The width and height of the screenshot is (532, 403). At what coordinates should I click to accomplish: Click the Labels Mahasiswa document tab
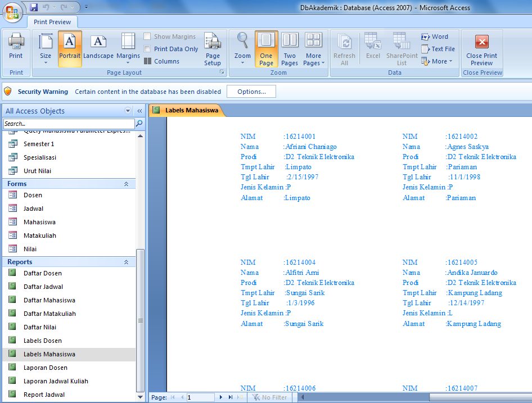(x=187, y=110)
